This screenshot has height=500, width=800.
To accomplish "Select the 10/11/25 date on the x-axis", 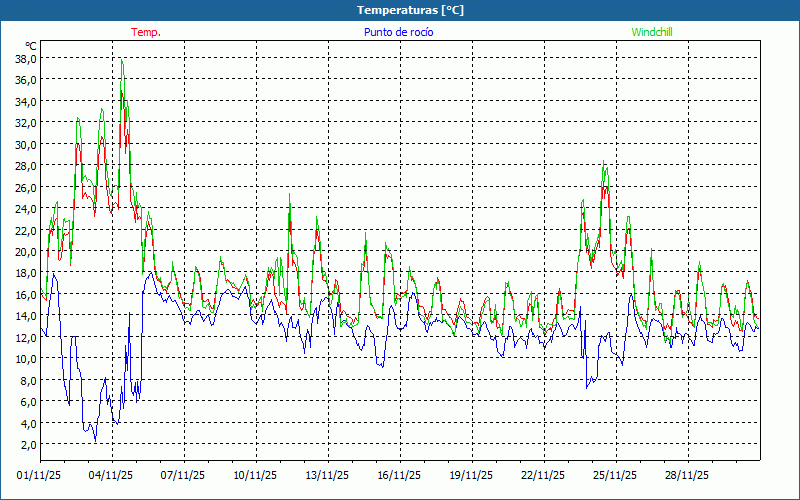I will click(x=256, y=475).
